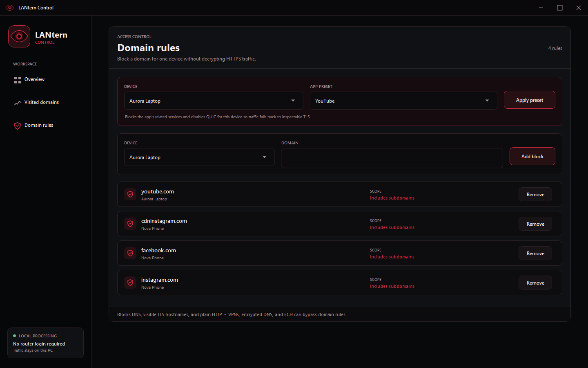This screenshot has height=368, width=588.
Task: Remove the instagram.com rule
Action: tap(535, 283)
